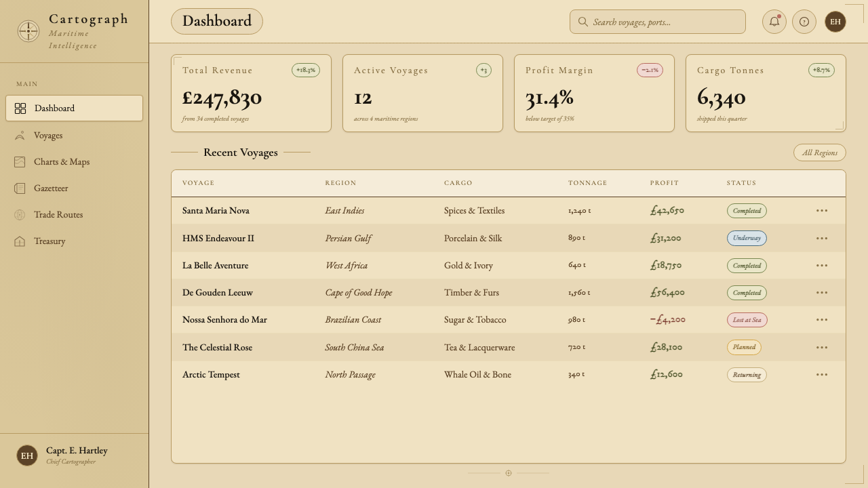Click the EH avatar beside Capt. E. Hartley
The image size is (868, 488).
(x=27, y=455)
